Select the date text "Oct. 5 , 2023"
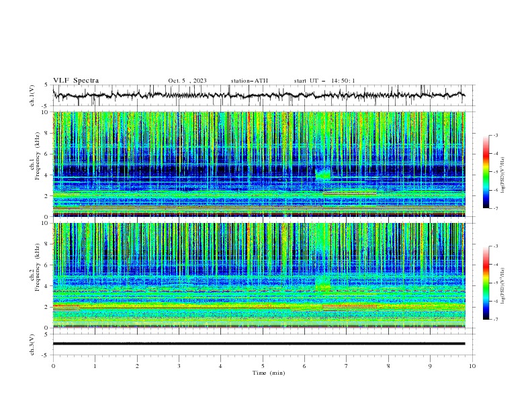Image resolution: width=532 pixels, height=411 pixels. tap(187, 81)
